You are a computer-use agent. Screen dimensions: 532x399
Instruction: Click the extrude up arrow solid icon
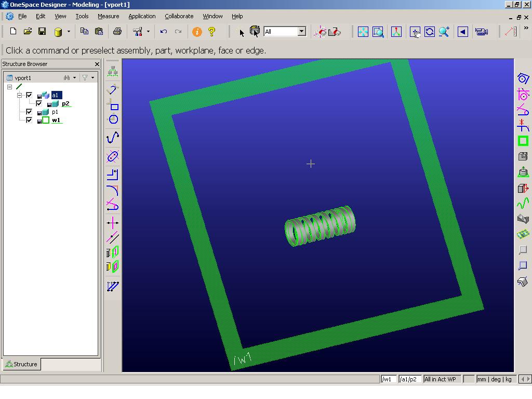coord(523,172)
